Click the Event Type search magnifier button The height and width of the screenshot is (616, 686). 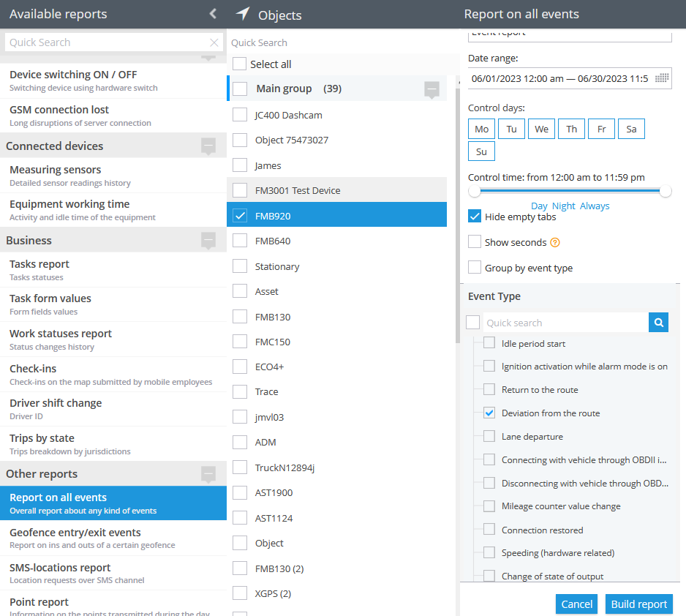pos(658,323)
